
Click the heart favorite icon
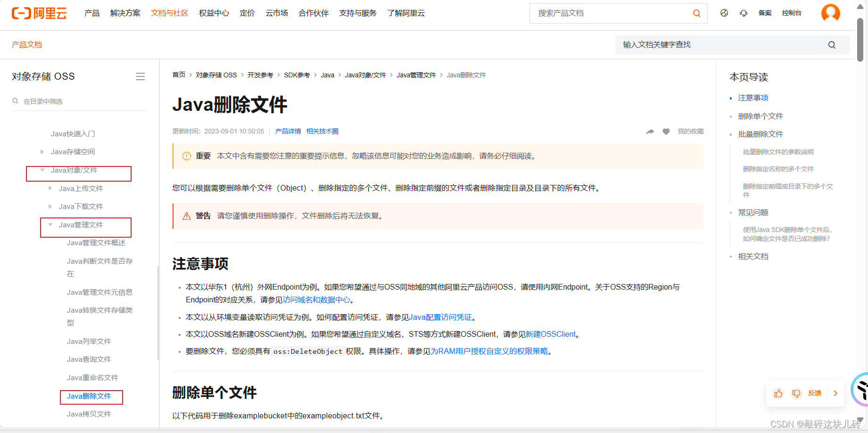(666, 132)
